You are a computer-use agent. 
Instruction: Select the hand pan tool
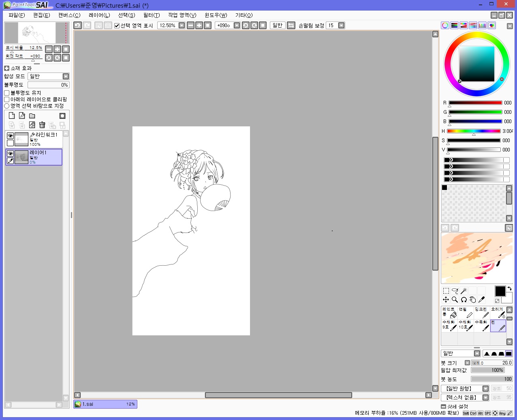(x=472, y=300)
